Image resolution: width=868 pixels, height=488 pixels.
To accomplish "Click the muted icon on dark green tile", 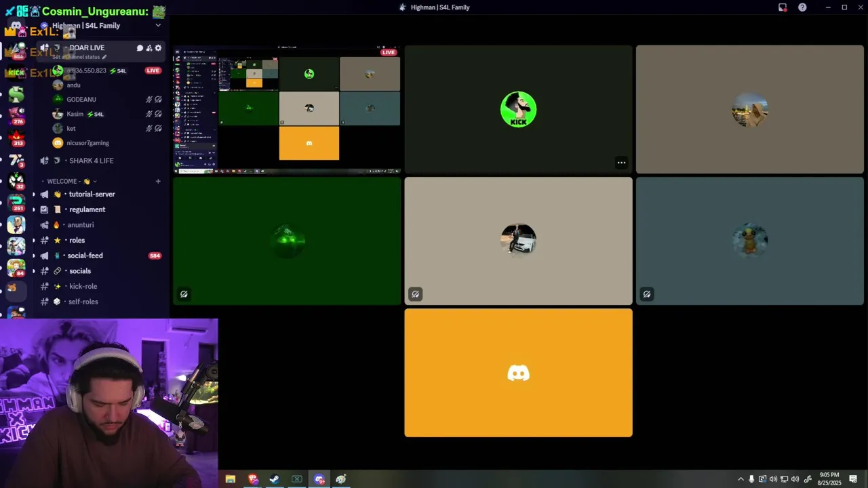I will [184, 294].
